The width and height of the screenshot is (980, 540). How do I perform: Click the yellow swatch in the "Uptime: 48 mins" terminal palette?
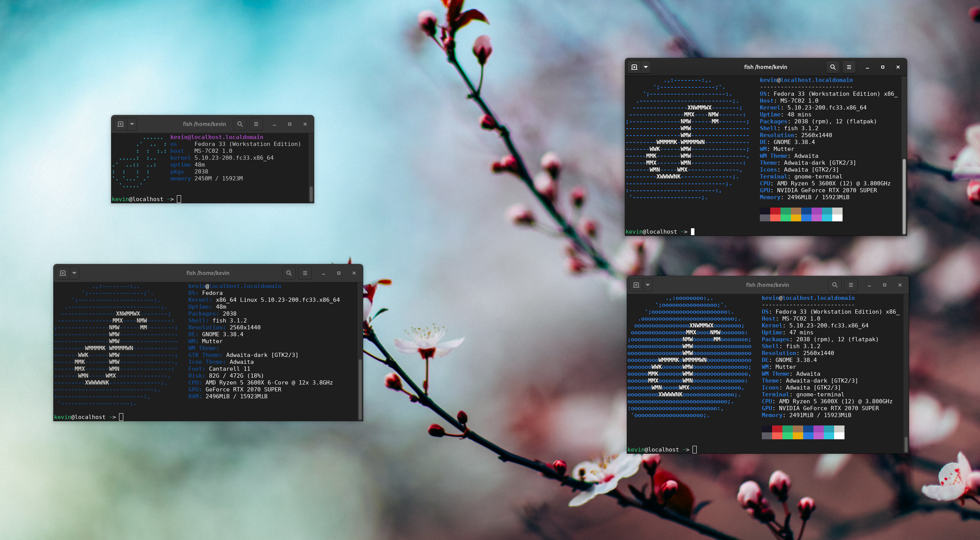click(x=796, y=218)
